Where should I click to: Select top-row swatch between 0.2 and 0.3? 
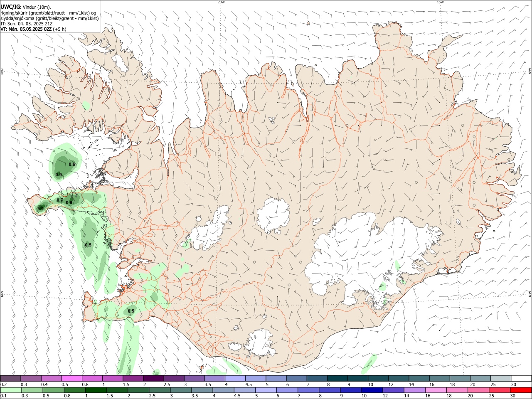tap(11, 378)
